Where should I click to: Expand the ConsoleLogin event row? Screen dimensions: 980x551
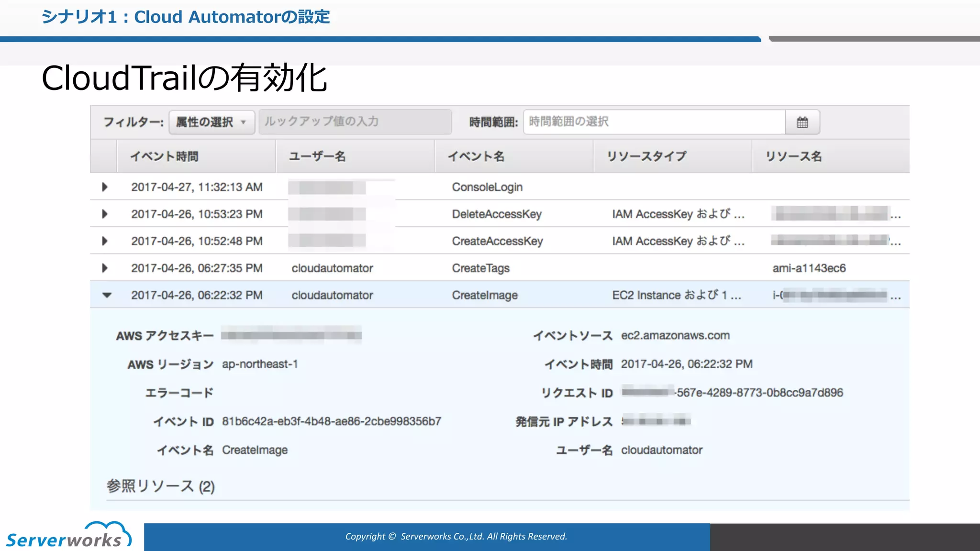pos(105,187)
